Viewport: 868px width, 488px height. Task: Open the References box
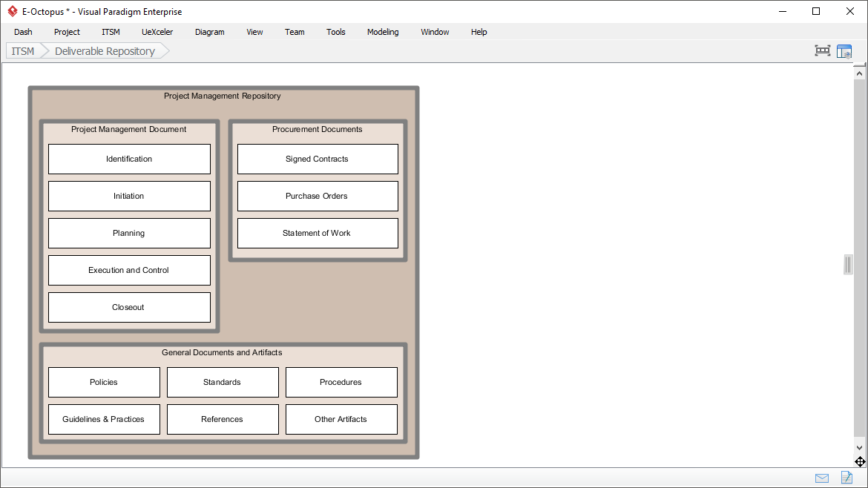(223, 419)
